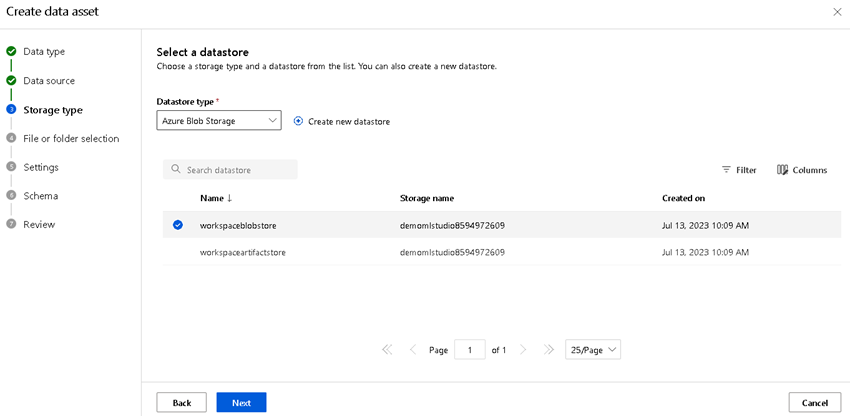850x416 pixels.
Task: Click the search magnifier icon
Action: (x=176, y=170)
